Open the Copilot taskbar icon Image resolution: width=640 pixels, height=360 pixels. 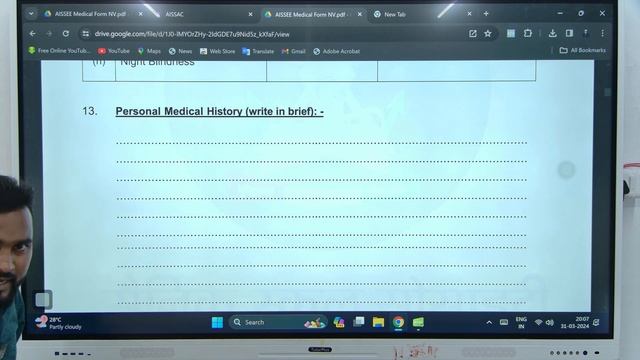(x=339, y=322)
